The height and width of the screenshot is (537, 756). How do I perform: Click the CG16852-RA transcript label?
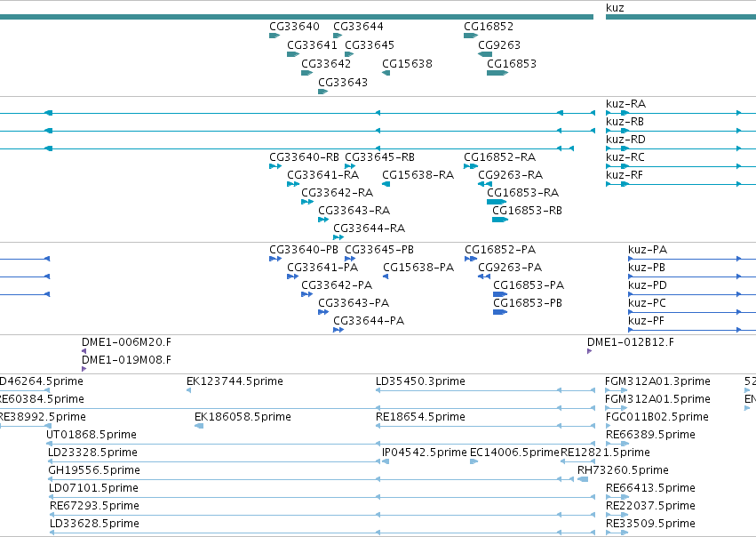pos(499,157)
